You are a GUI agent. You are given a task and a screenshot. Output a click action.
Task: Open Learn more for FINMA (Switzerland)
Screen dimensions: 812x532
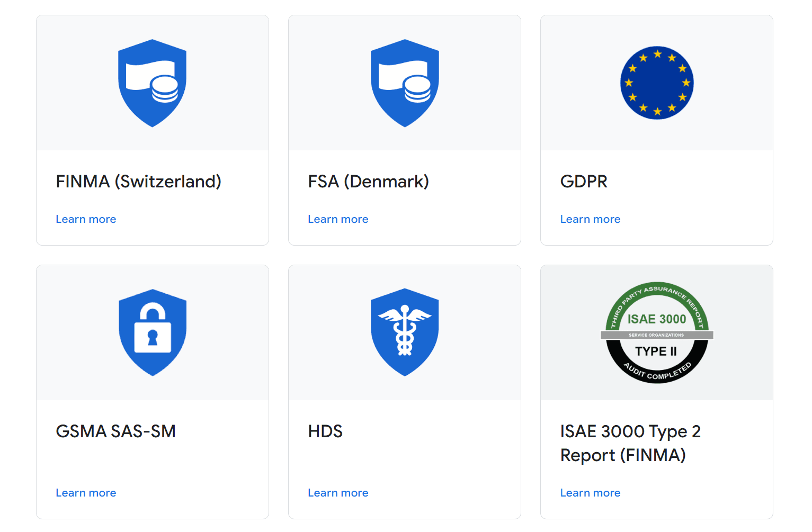[86, 219]
